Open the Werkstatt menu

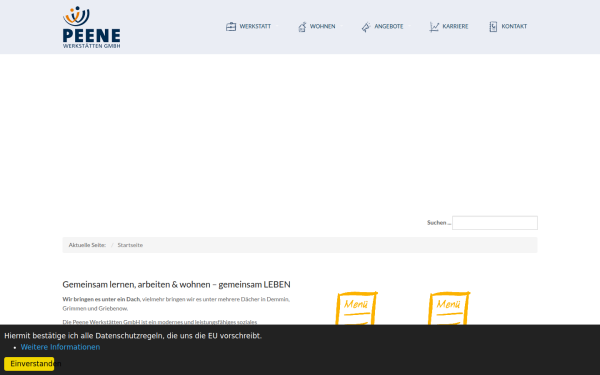click(255, 26)
